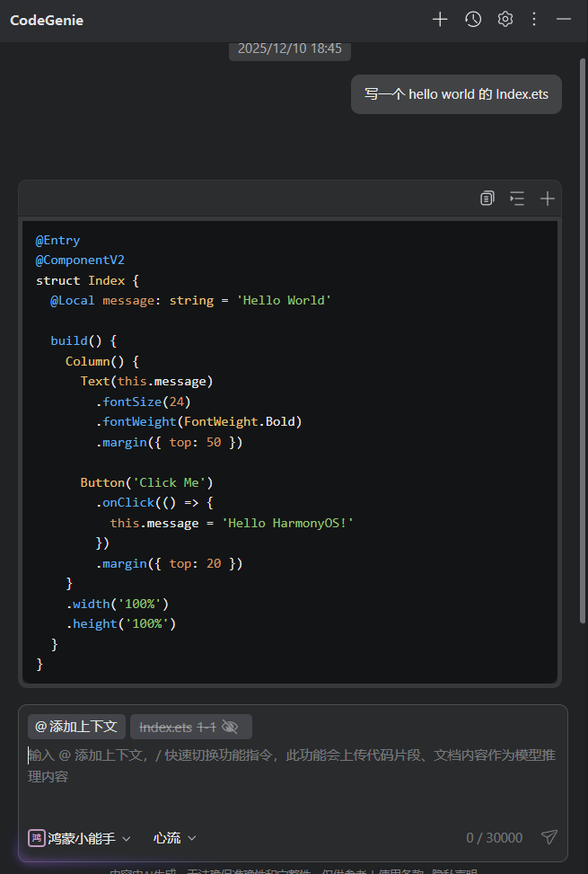
Task: Open the three-dot more options menu
Action: (534, 20)
